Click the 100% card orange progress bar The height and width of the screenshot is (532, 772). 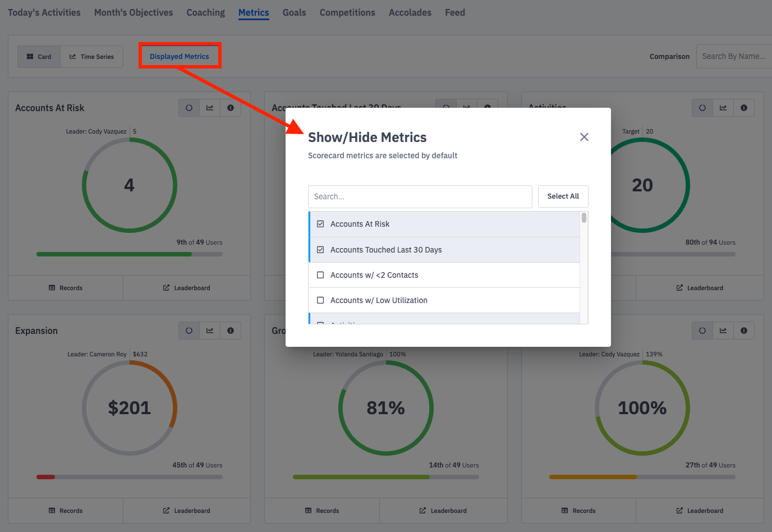pyautogui.click(x=593, y=477)
